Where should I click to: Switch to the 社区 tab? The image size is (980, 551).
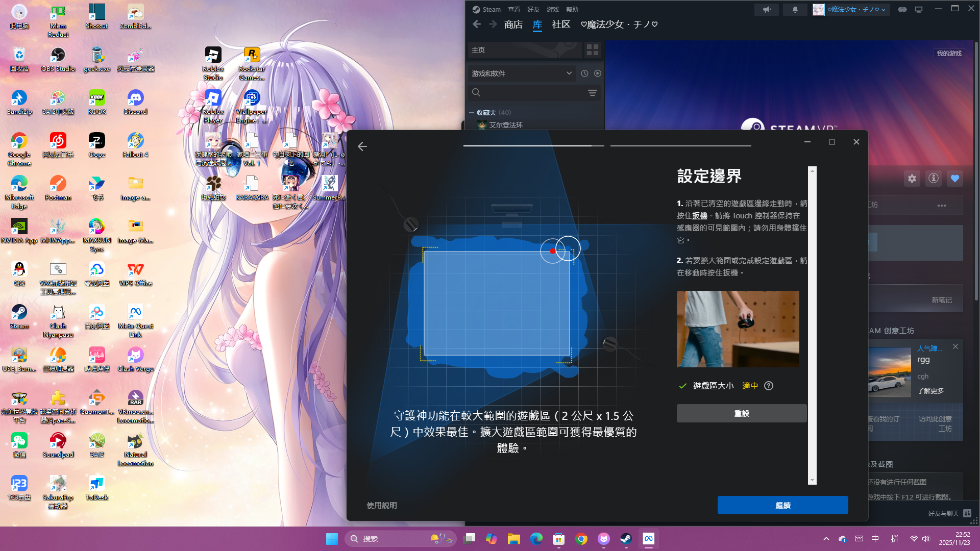[x=561, y=24]
